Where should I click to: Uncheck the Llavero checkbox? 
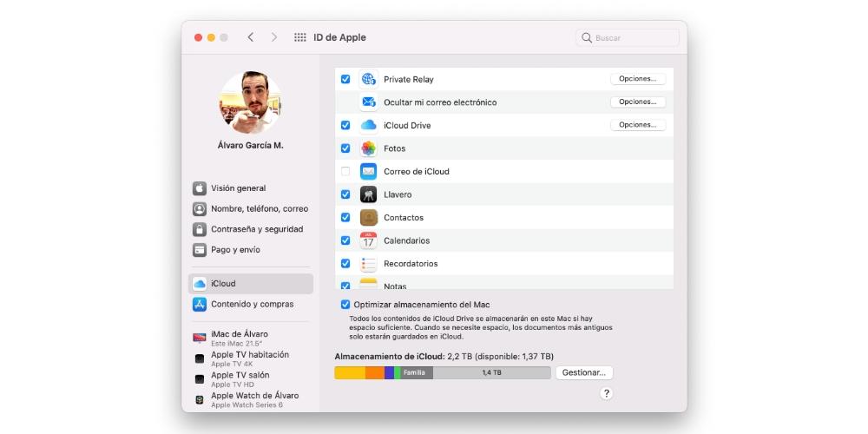pos(345,194)
